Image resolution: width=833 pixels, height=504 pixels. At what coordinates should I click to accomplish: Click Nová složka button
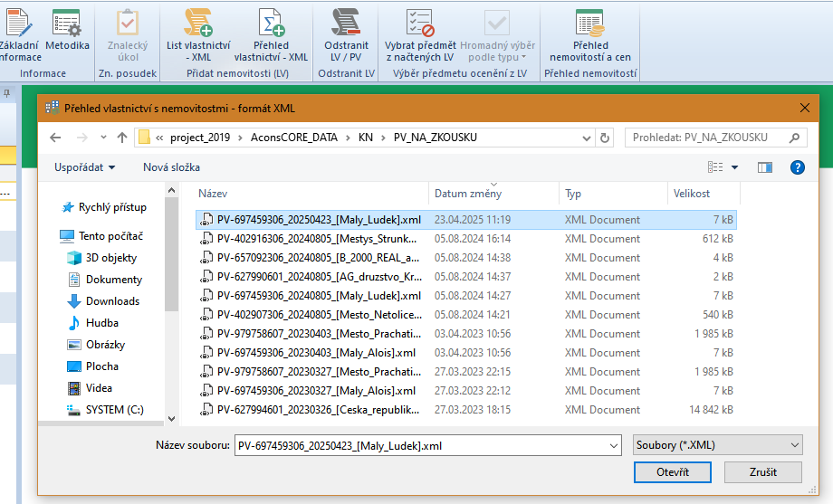tap(171, 167)
